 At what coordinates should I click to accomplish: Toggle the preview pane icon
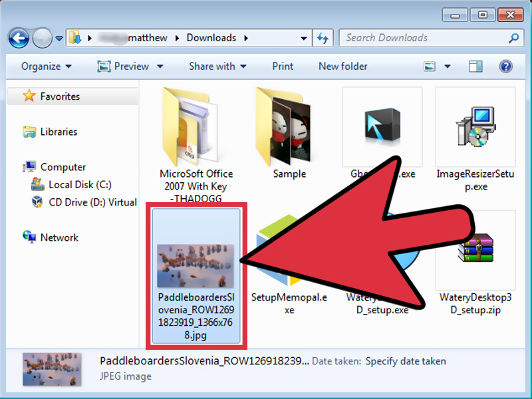pos(475,66)
